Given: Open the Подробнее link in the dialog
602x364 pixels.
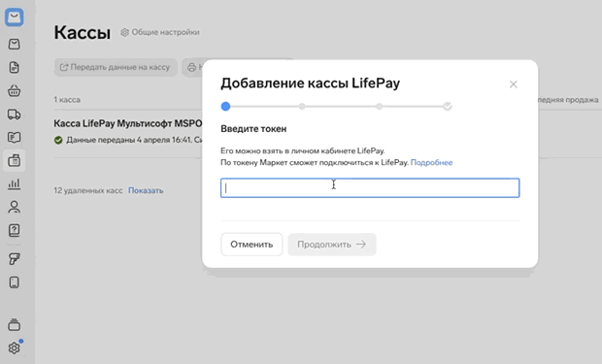Looking at the screenshot, I should (x=431, y=162).
